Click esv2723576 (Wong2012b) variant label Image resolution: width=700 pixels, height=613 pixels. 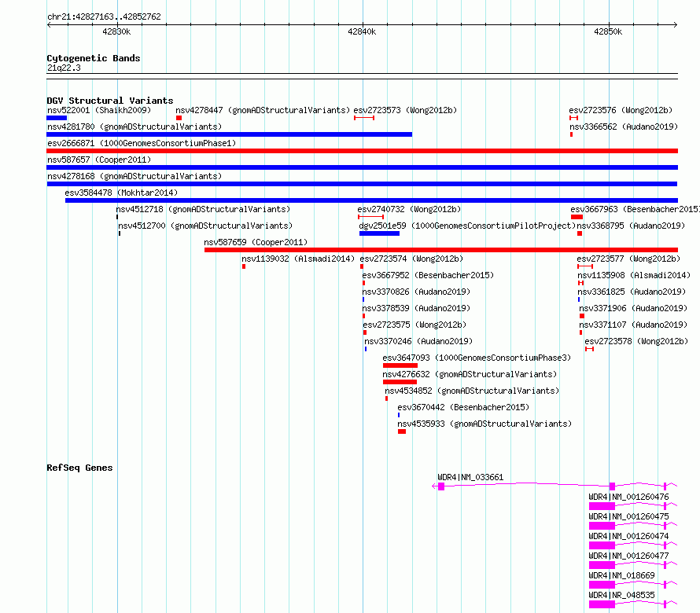(x=621, y=110)
